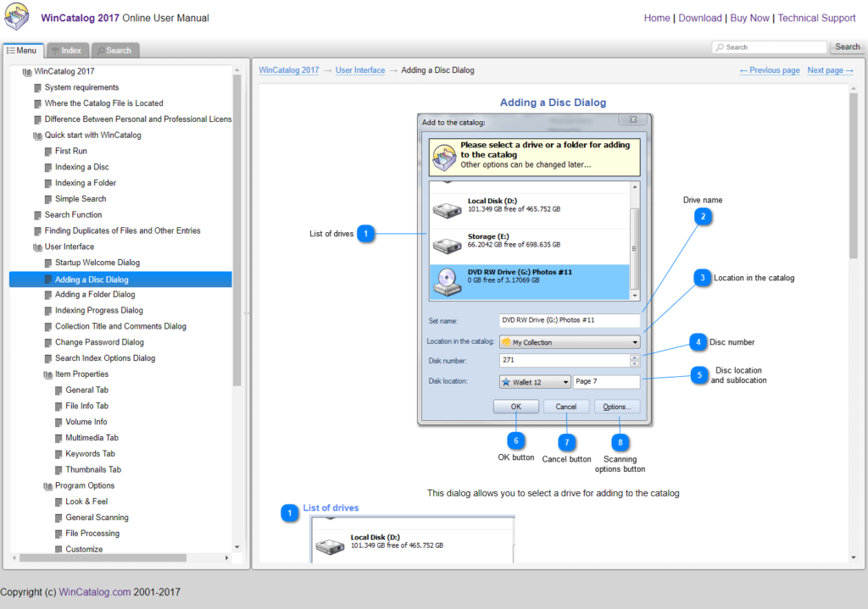Click the Storage (E:) drive icon

(447, 246)
